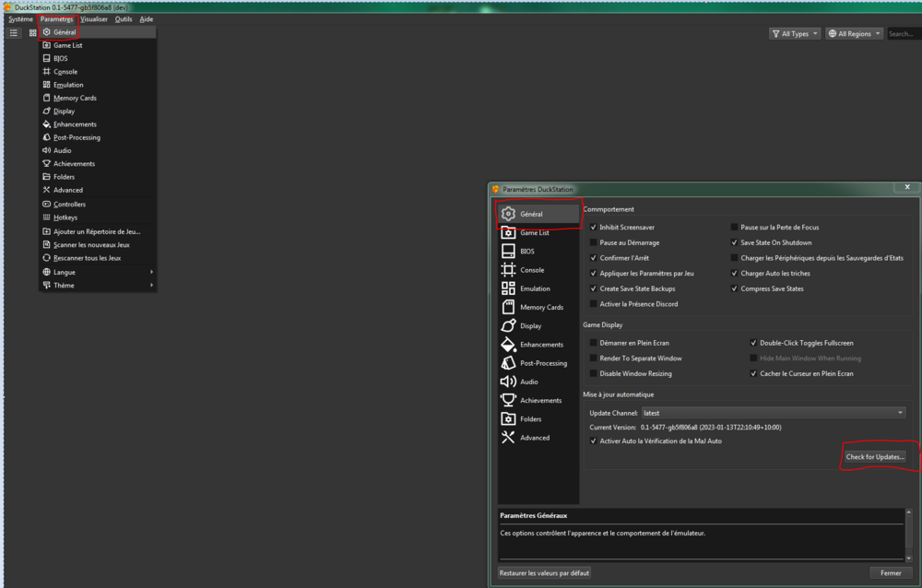Click the game list Search field
This screenshot has width=922, height=588.
click(x=904, y=33)
